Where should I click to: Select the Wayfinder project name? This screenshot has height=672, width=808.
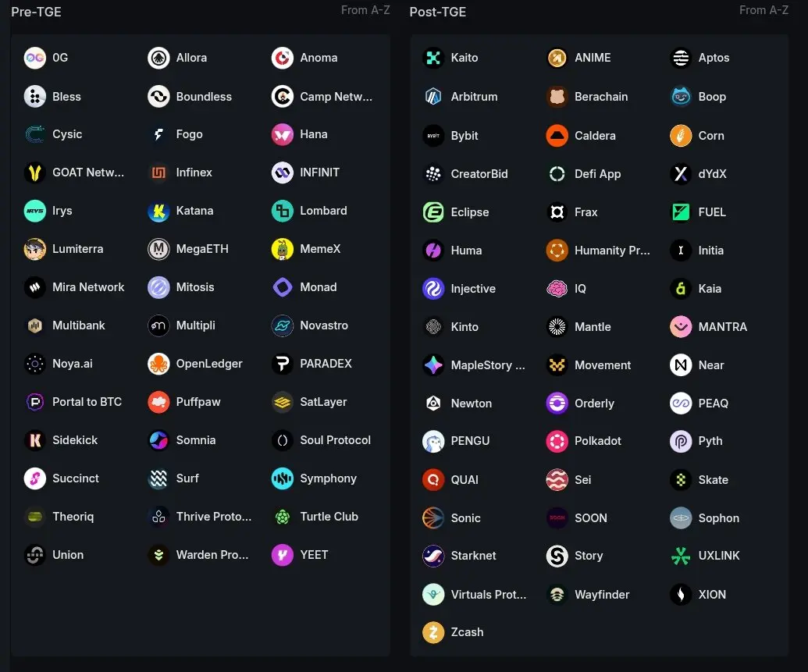coord(602,594)
